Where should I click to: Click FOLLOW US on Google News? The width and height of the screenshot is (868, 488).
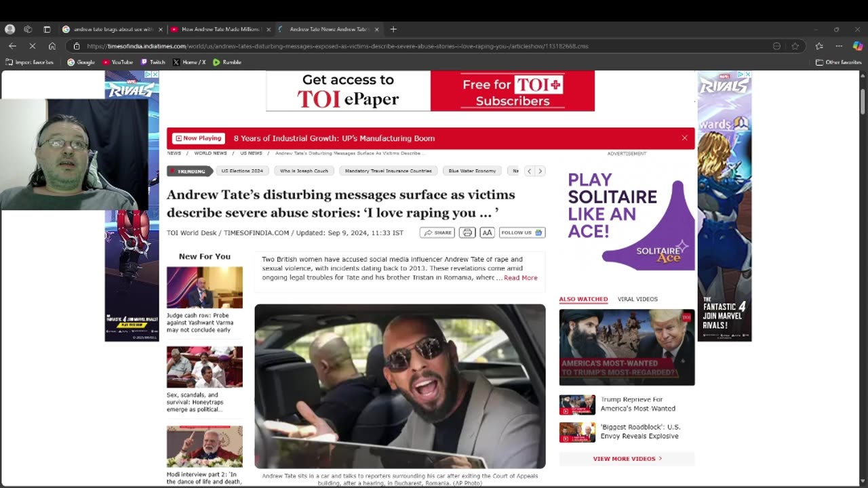click(x=522, y=232)
